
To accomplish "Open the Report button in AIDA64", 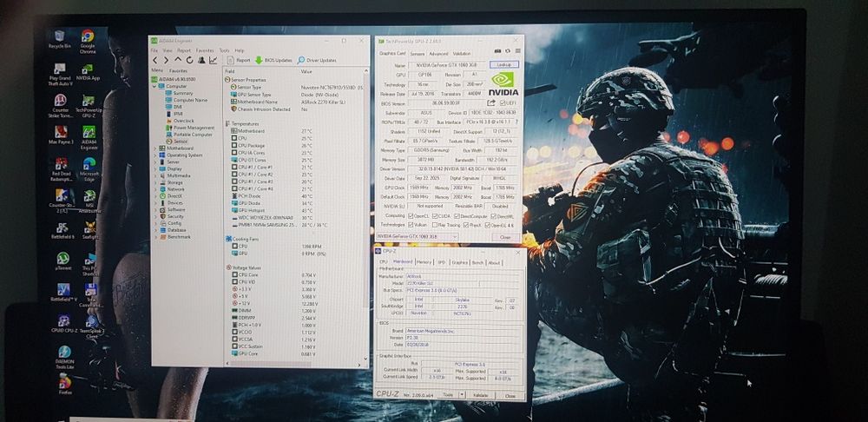I will [x=239, y=60].
